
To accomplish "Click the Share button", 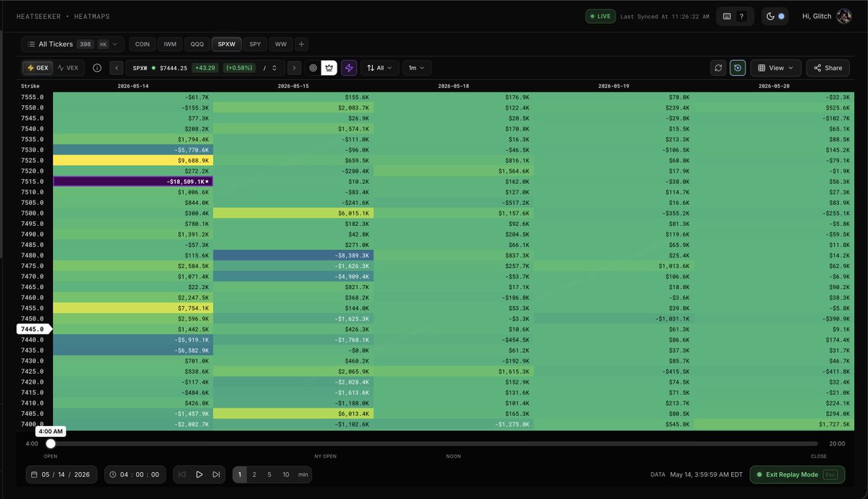I will [x=827, y=68].
